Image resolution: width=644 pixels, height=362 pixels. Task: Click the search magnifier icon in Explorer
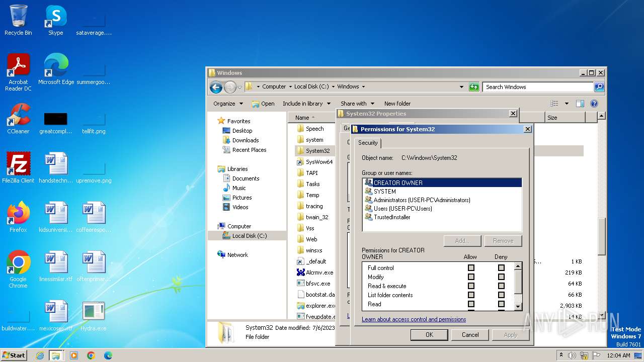[x=599, y=87]
